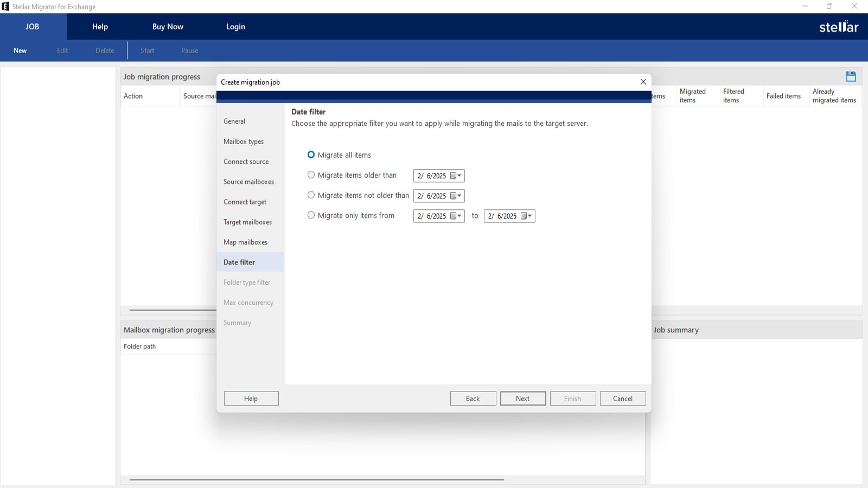Open the Help menu tab
This screenshot has width=868, height=488.
tap(100, 27)
